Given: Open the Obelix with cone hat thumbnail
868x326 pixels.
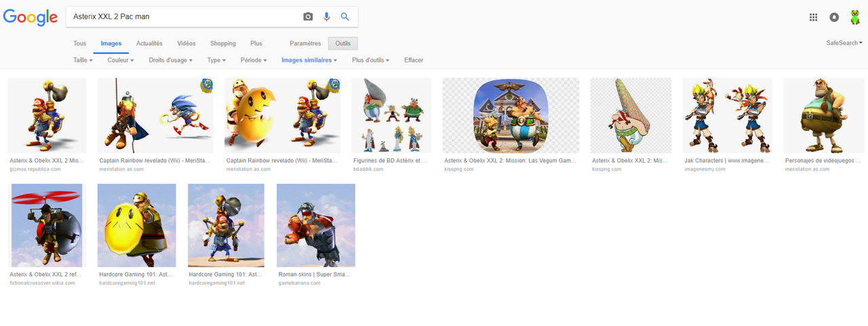Looking at the screenshot, I should pos(631,115).
